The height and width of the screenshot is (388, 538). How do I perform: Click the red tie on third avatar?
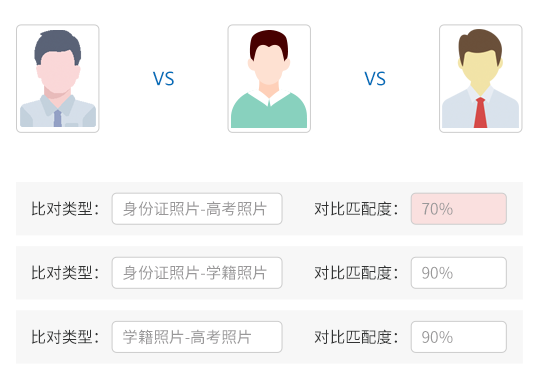(x=480, y=113)
